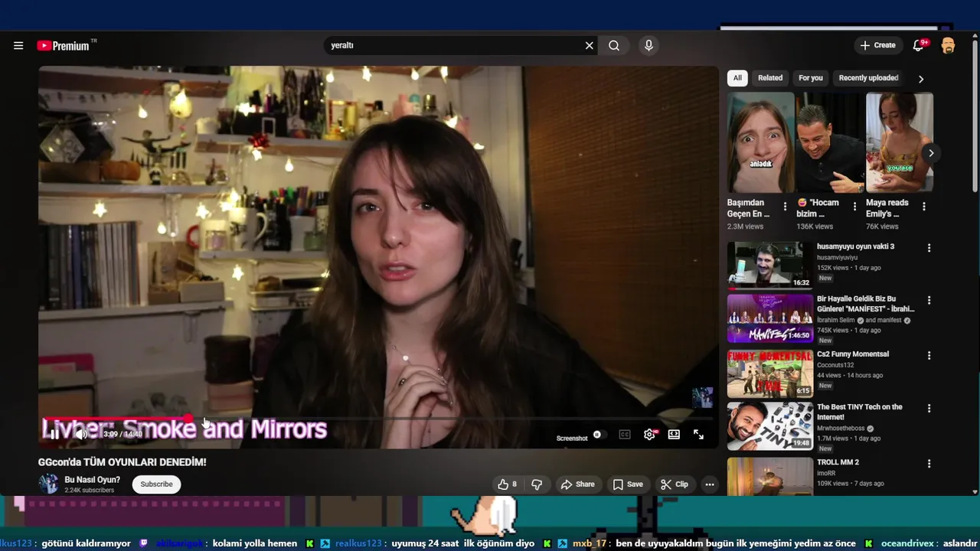
Task: Click chat username realkus123 in ticker
Action: tap(358, 543)
